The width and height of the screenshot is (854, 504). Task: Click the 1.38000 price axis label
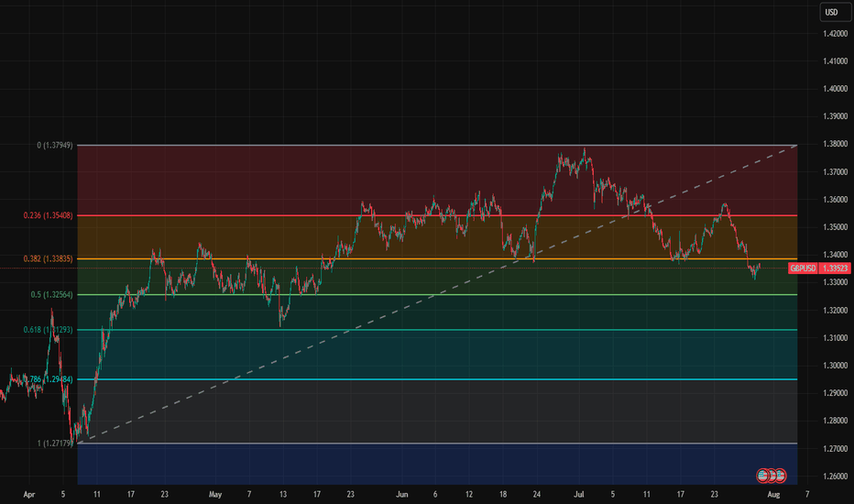[836, 145]
